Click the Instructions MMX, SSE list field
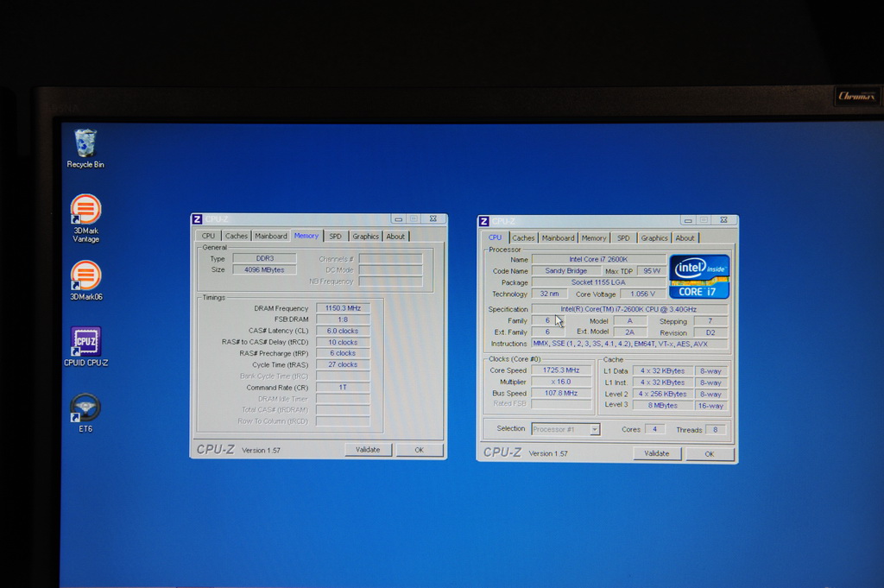 tap(629, 344)
